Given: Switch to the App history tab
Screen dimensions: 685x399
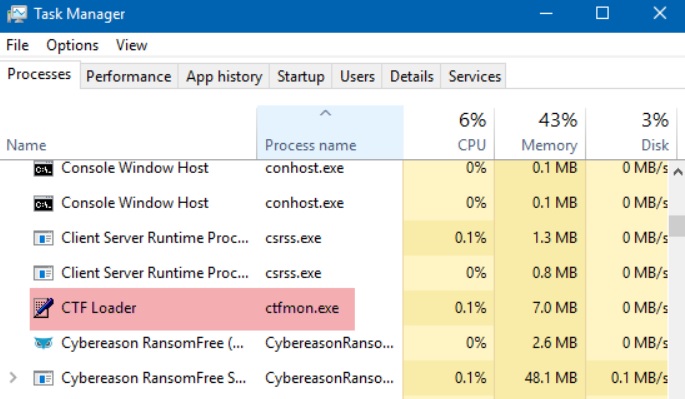Looking at the screenshot, I should [224, 76].
